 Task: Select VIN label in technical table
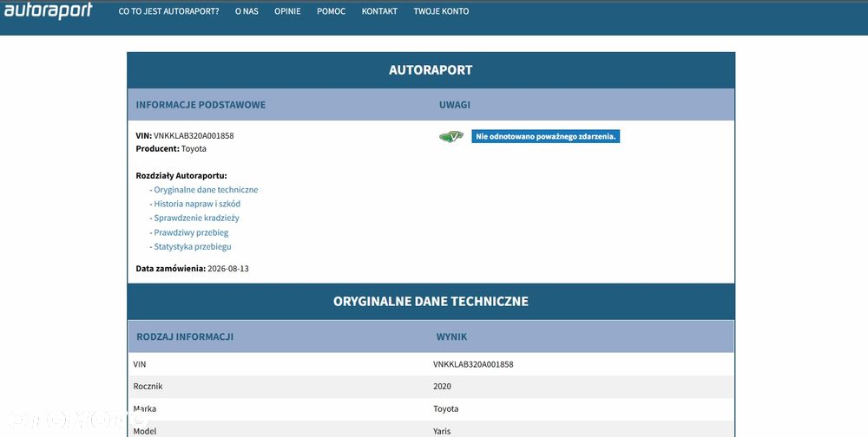click(140, 364)
